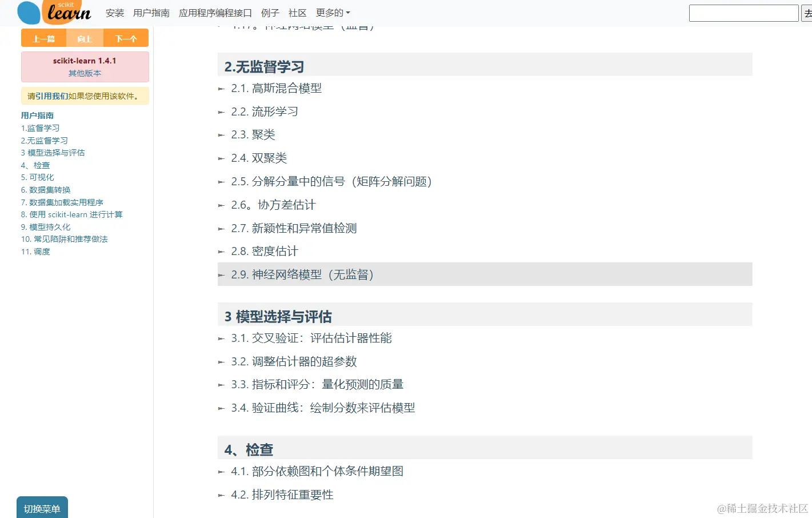Open sidebar item 3 模型选择与评估

pyautogui.click(x=53, y=153)
